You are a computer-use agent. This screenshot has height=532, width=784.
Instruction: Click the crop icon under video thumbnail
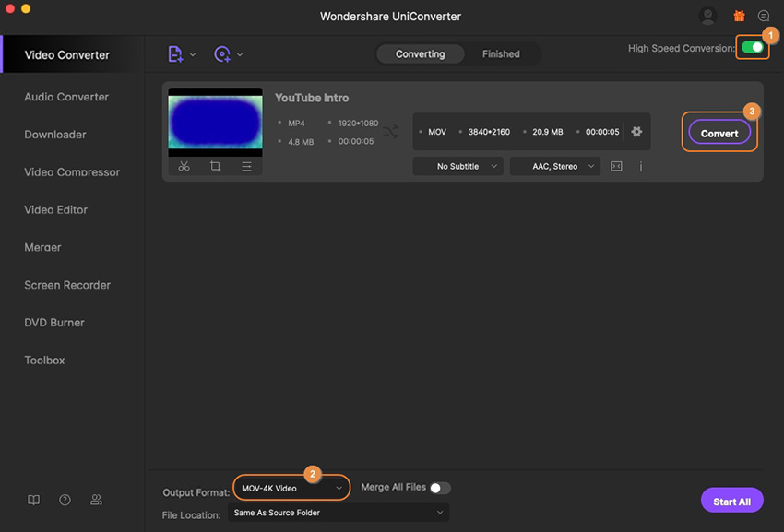[x=215, y=167]
